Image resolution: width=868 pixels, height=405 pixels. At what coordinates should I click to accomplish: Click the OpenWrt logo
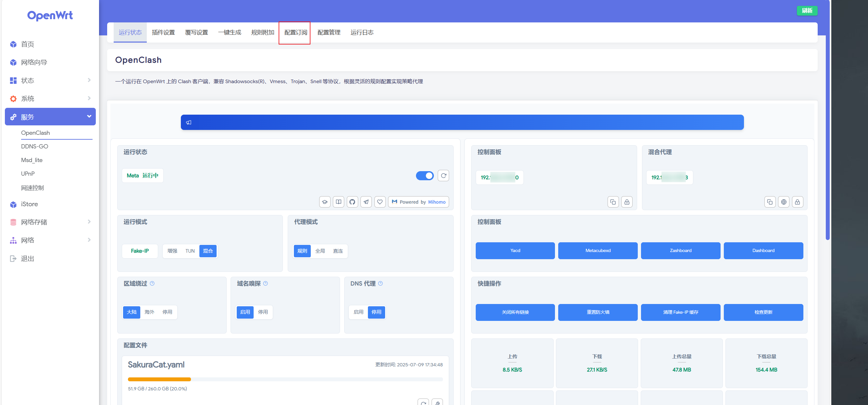click(50, 16)
